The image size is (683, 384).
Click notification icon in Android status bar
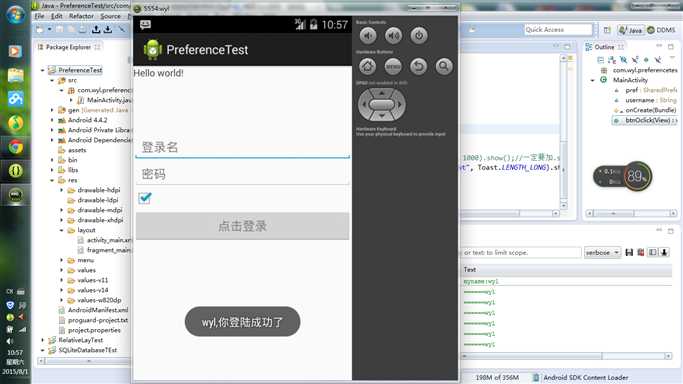[145, 25]
